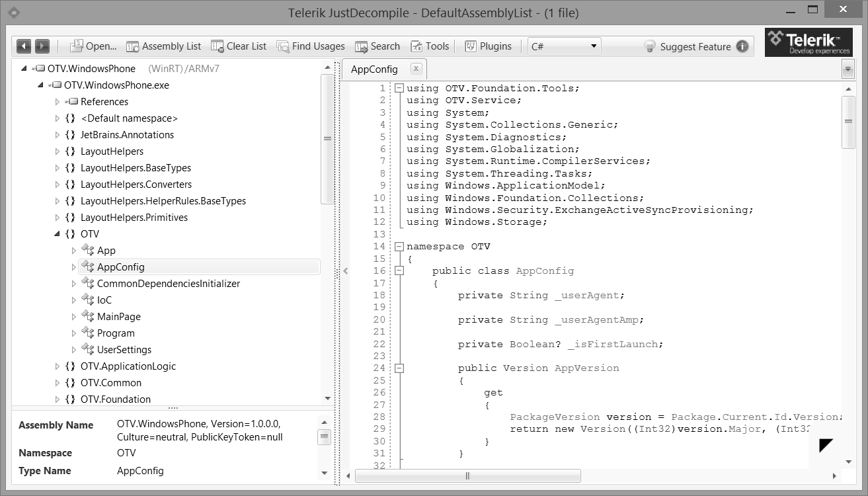The image size is (868, 496).
Task: Click the code editor horizontal scrollbar thumb
Action: (x=468, y=475)
